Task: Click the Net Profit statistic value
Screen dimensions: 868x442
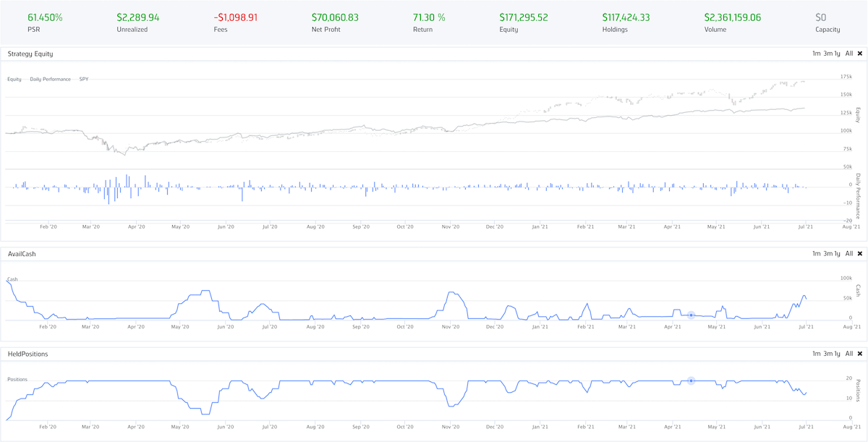Action: [x=335, y=17]
